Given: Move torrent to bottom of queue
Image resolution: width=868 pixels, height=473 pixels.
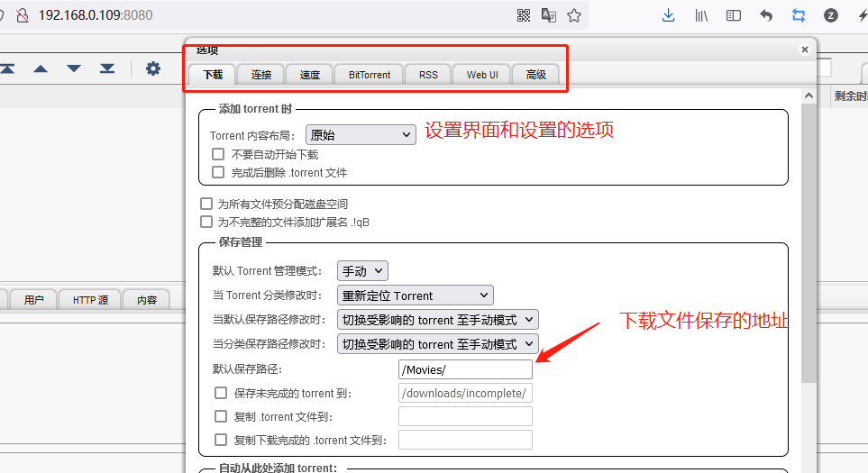Looking at the screenshot, I should coord(107,68).
